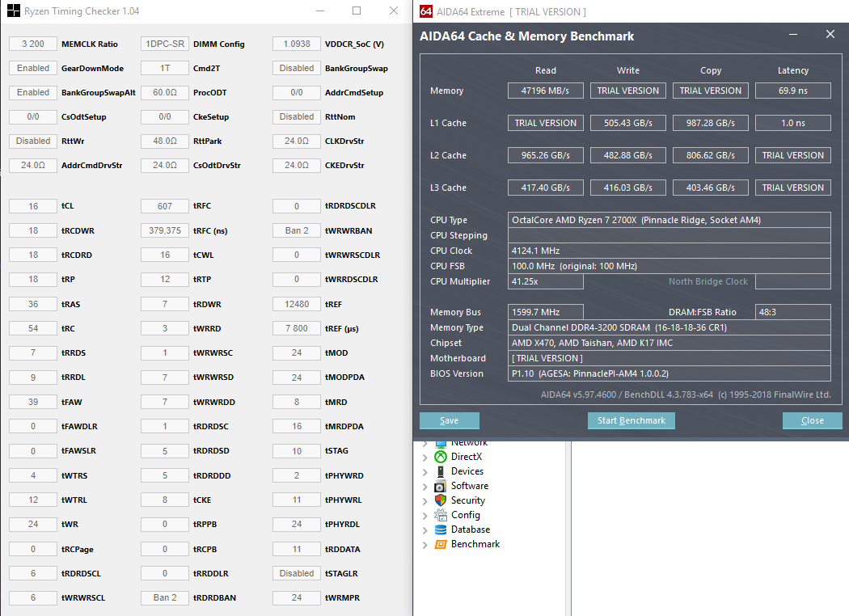Image resolution: width=849 pixels, height=616 pixels.
Task: Select the Software tree item label
Action: pos(470,486)
